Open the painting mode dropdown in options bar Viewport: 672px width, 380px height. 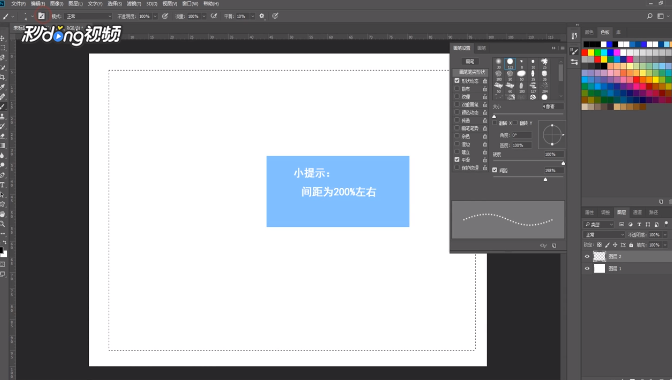pyautogui.click(x=88, y=16)
